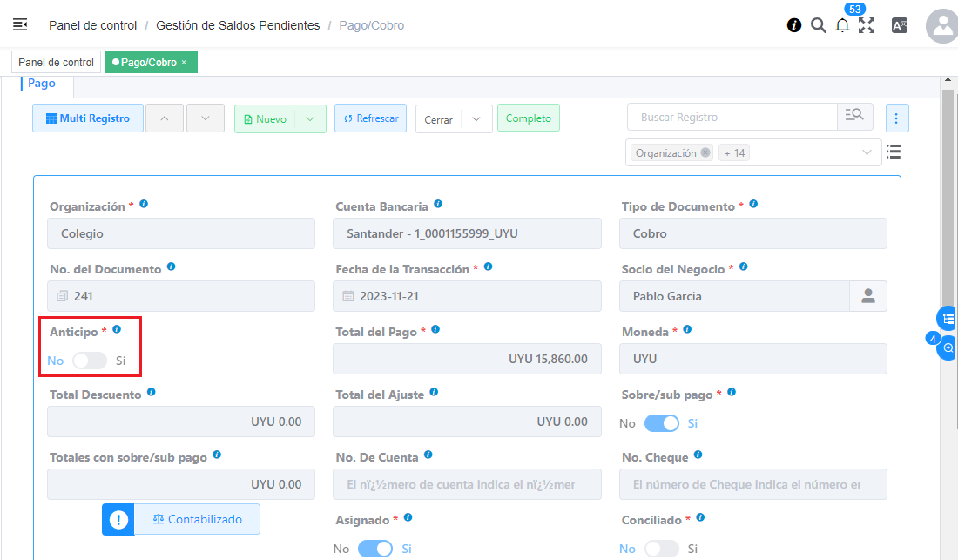Open the user profile avatar
Viewport: 958px width, 560px height.
click(941, 26)
